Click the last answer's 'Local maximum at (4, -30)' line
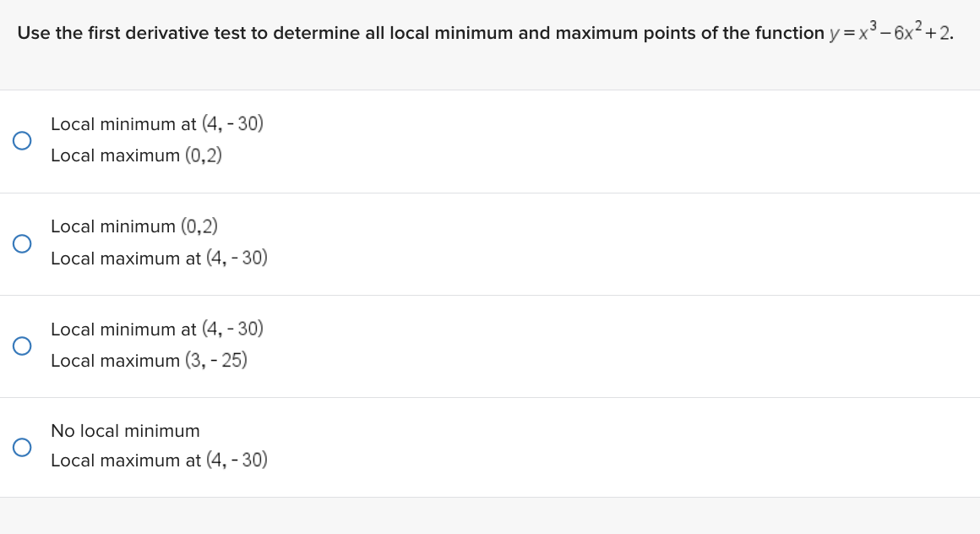The image size is (980, 534). click(x=159, y=460)
